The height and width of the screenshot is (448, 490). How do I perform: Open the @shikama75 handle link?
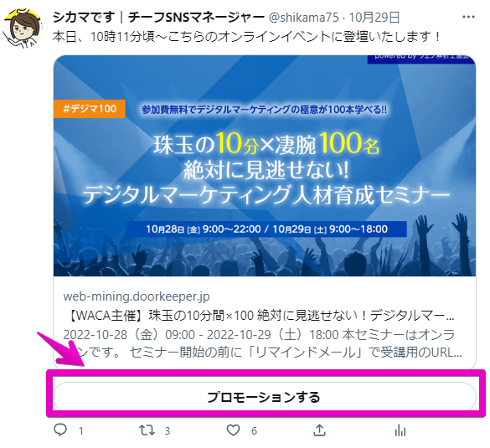303,18
